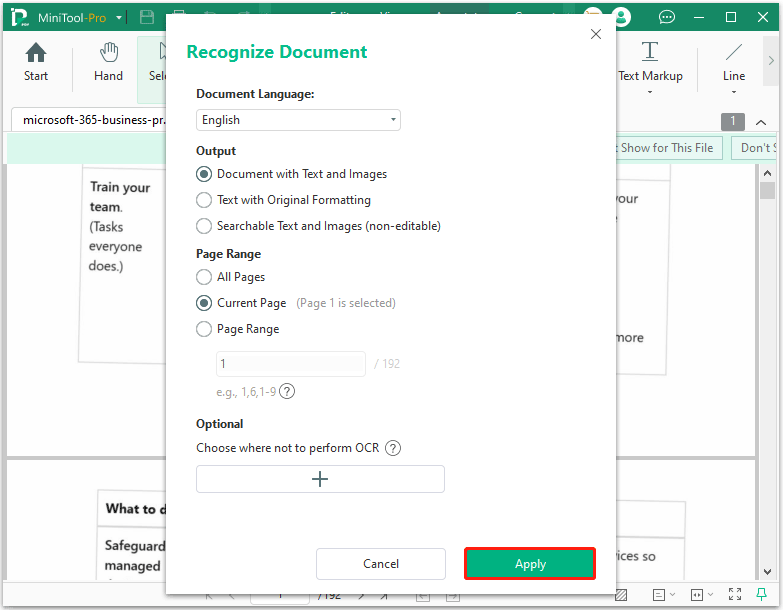Click the scrollbar up arrow

(x=768, y=173)
